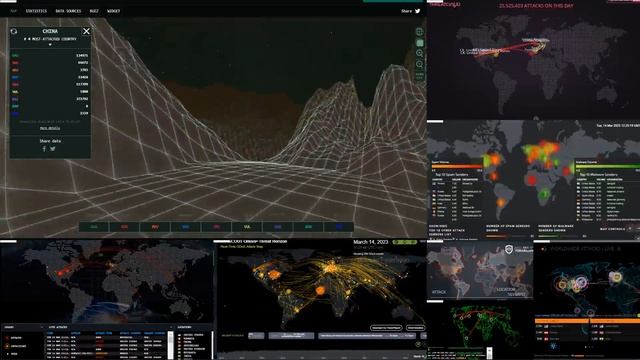Image resolution: width=640 pixels, height=360 pixels.
Task: Open the WIDGET tab
Action: click(x=113, y=11)
